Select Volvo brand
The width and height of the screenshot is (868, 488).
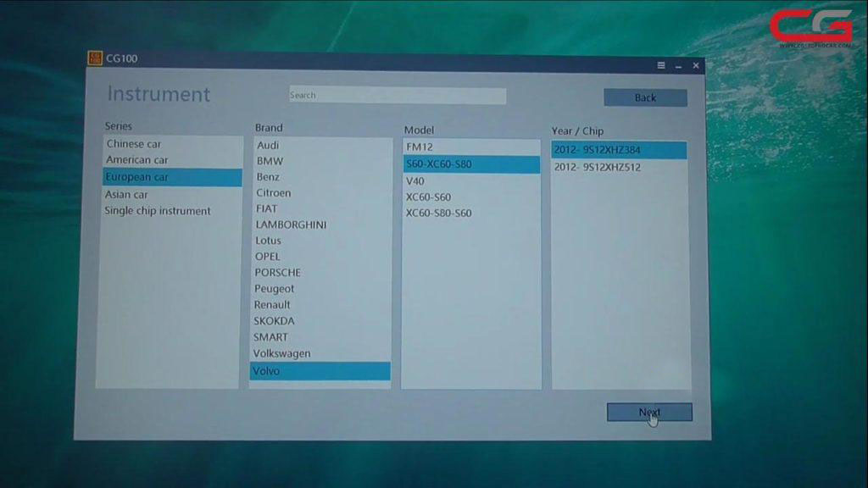click(320, 371)
